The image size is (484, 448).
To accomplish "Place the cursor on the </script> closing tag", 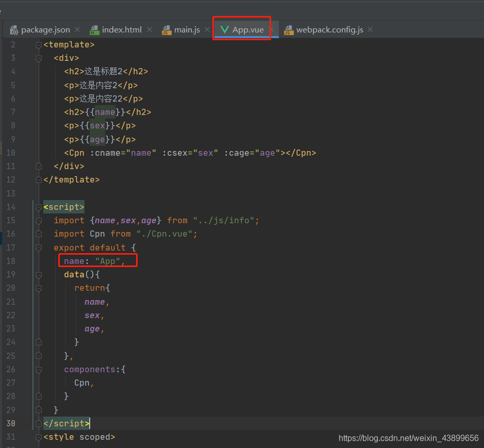I will (66, 424).
